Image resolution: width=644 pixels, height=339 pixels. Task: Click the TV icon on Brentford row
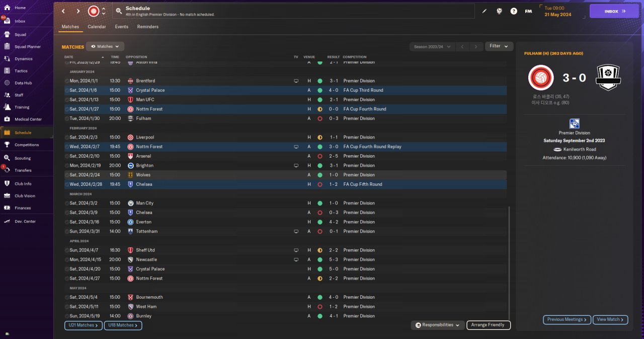(x=296, y=81)
